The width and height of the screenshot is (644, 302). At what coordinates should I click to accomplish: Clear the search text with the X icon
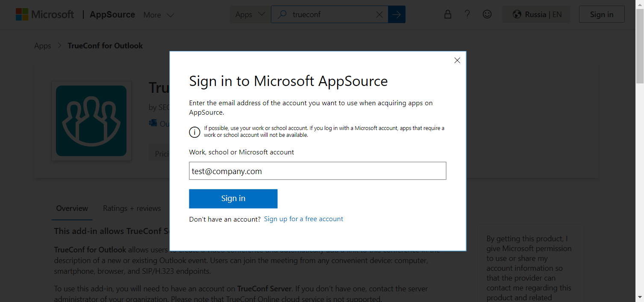[379, 15]
